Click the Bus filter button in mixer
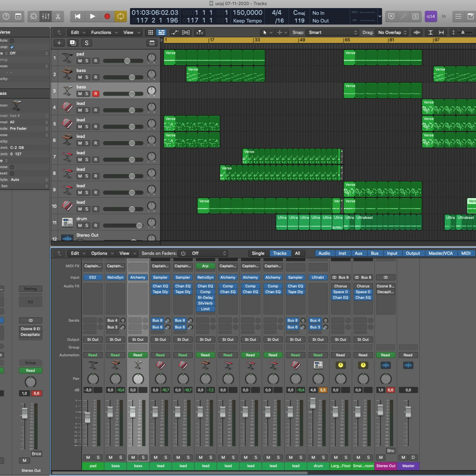 point(374,253)
